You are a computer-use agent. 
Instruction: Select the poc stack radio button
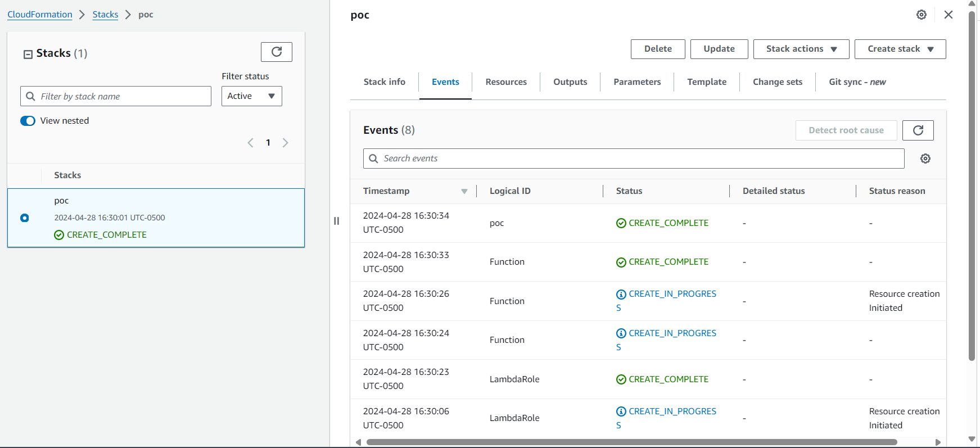(25, 218)
